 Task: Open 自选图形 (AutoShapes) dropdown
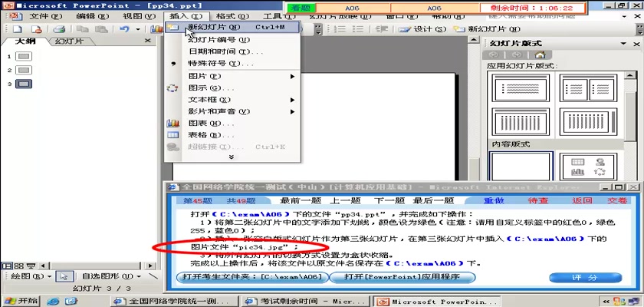pyautogui.click(x=111, y=276)
